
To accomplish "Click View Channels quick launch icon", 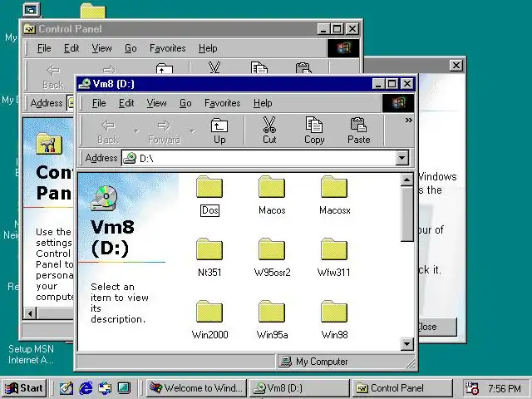I will point(124,388).
